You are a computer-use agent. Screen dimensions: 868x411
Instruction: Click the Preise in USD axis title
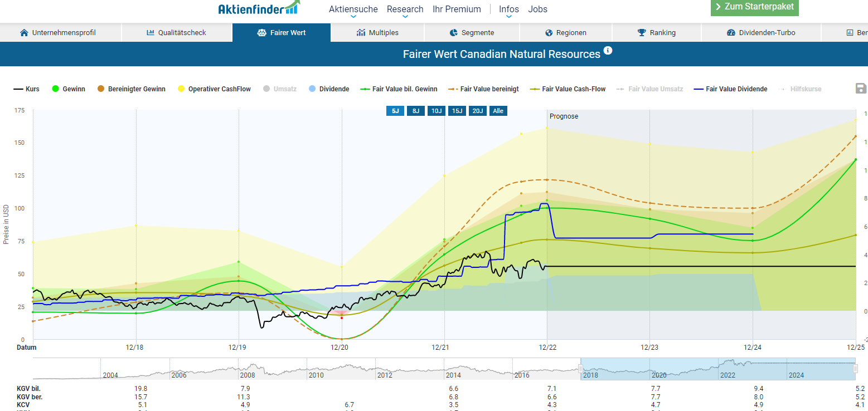pyautogui.click(x=6, y=223)
